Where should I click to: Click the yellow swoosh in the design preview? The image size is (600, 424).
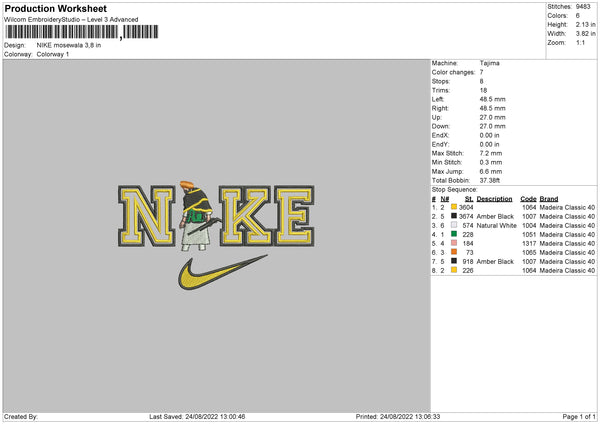click(222, 272)
